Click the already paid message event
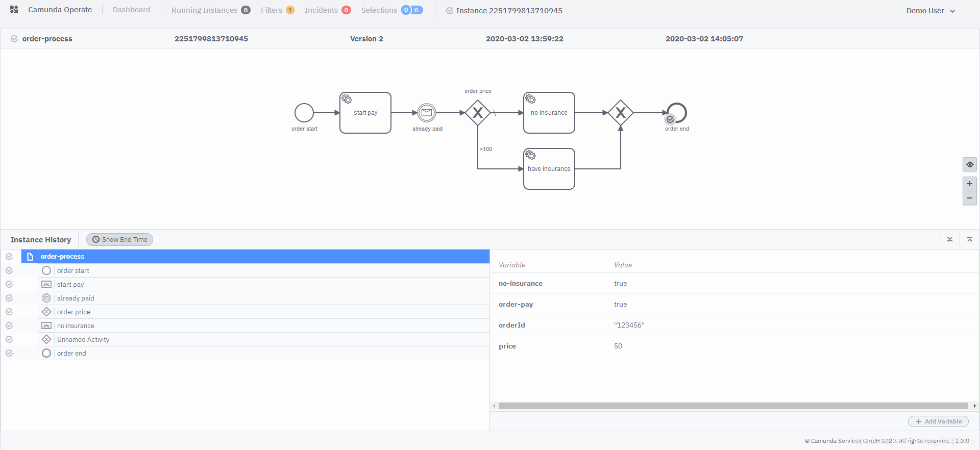This screenshot has width=980, height=450. click(427, 113)
